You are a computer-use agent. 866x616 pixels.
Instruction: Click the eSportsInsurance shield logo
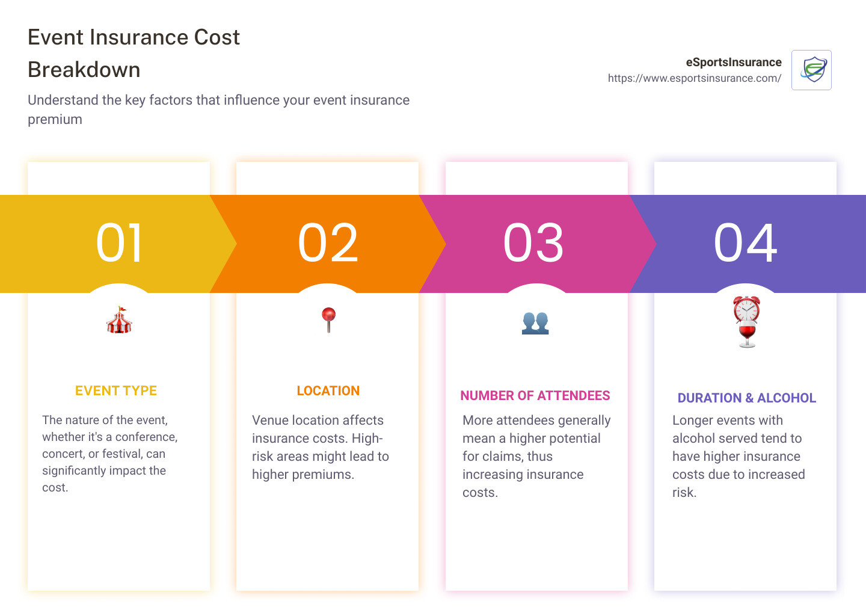pos(811,70)
